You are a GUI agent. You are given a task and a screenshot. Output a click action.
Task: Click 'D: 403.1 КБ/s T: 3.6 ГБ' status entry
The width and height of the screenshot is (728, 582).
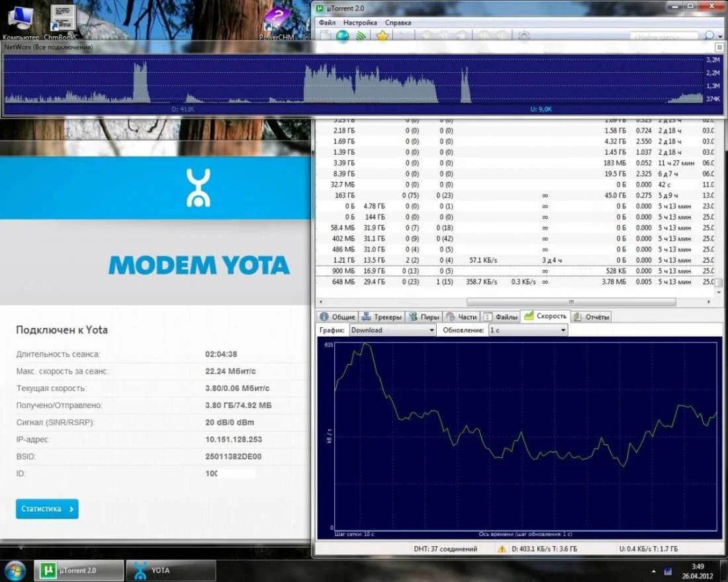(544, 549)
